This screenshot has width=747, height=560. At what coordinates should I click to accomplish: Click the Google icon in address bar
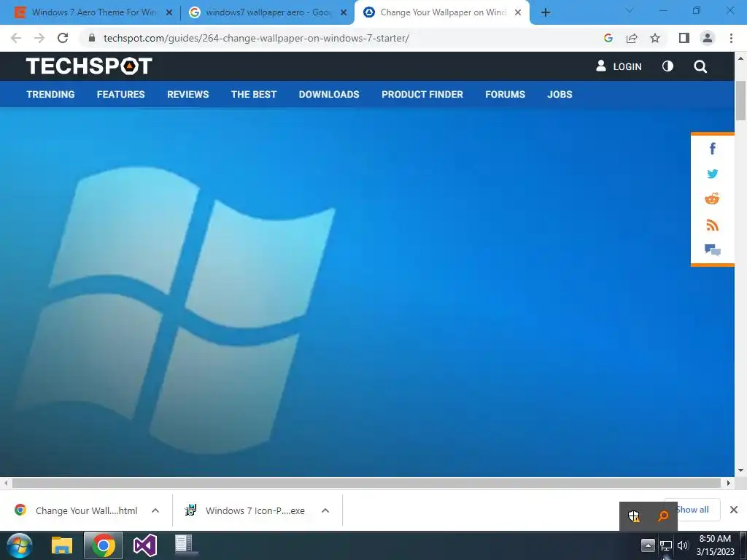point(608,38)
